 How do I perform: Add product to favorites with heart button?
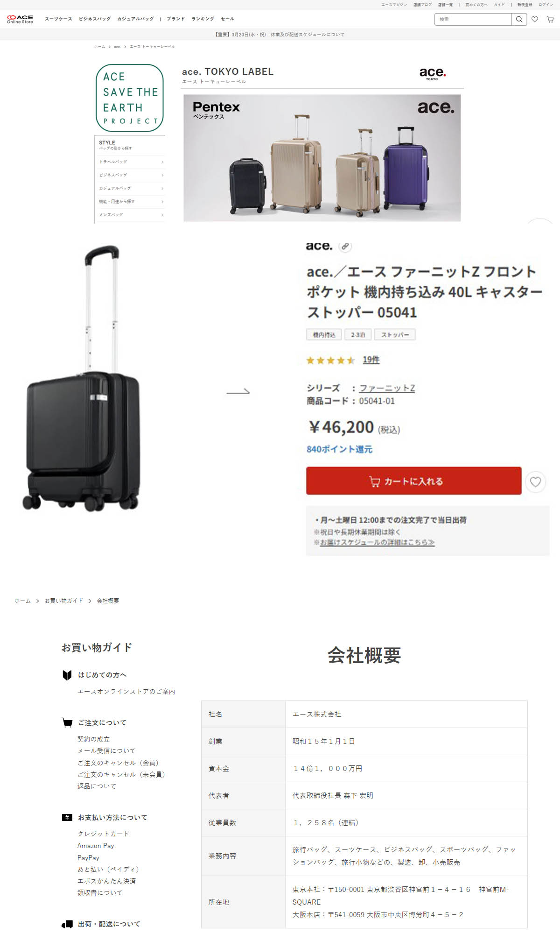pos(535,481)
